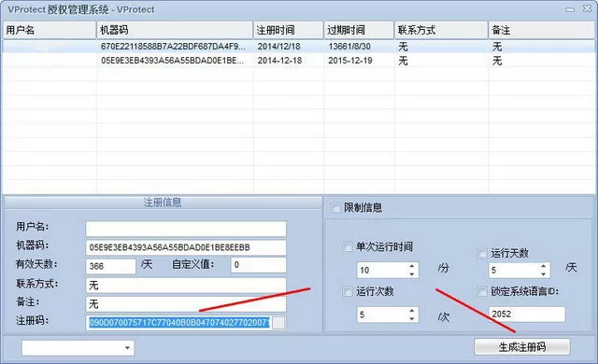
Task: Sort by the 机器码 column header
Action: tap(175, 30)
